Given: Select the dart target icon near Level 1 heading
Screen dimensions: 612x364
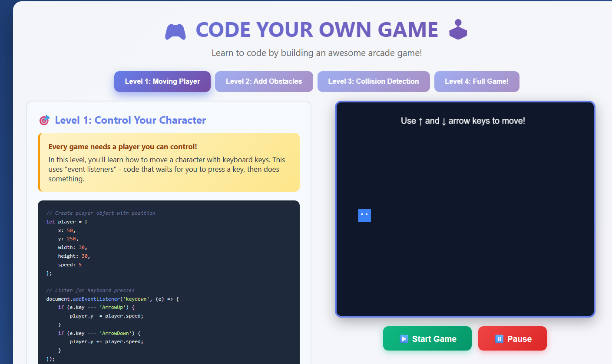Looking at the screenshot, I should tap(43, 120).
